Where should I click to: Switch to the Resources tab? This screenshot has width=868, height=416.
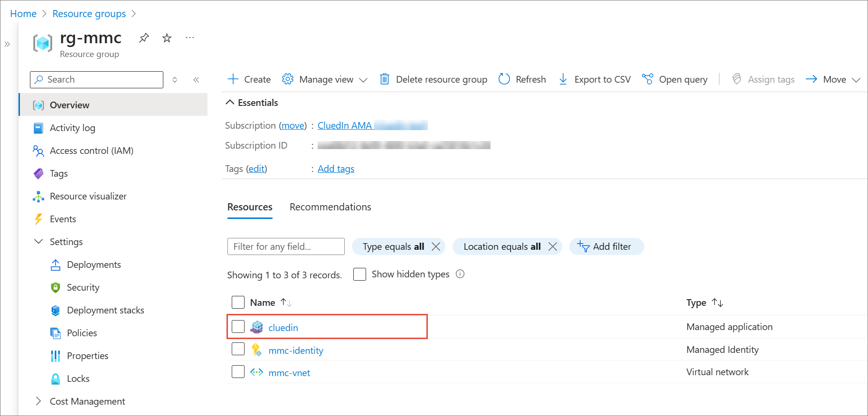tap(250, 207)
